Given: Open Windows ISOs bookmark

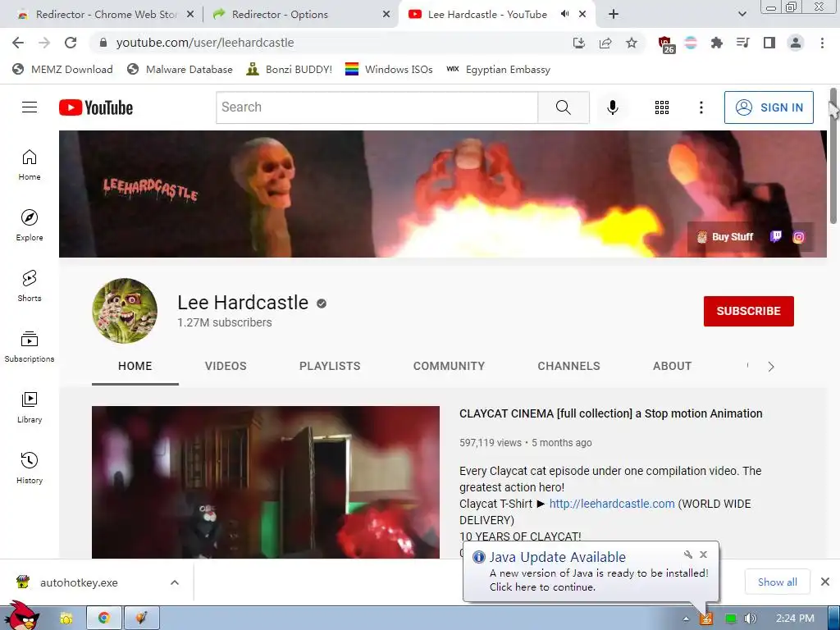Looking at the screenshot, I should coord(389,70).
